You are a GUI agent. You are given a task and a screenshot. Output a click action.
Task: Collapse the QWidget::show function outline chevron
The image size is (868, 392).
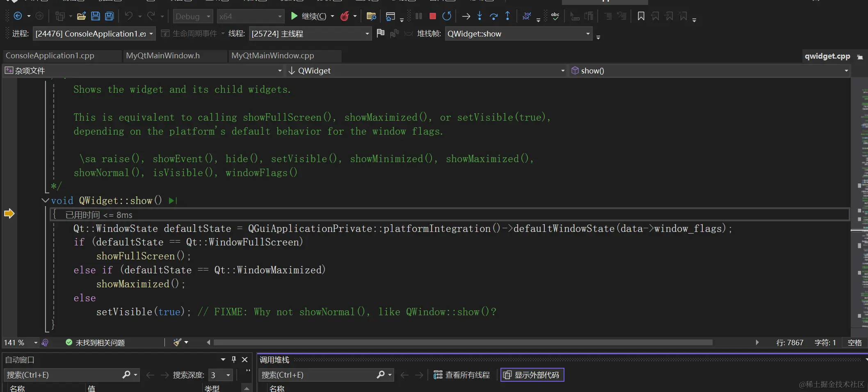pyautogui.click(x=45, y=201)
